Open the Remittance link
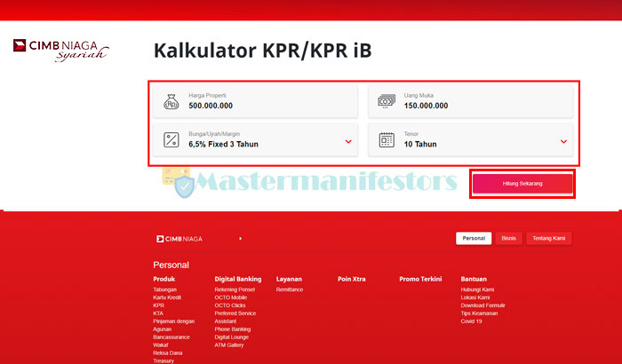 coord(290,289)
